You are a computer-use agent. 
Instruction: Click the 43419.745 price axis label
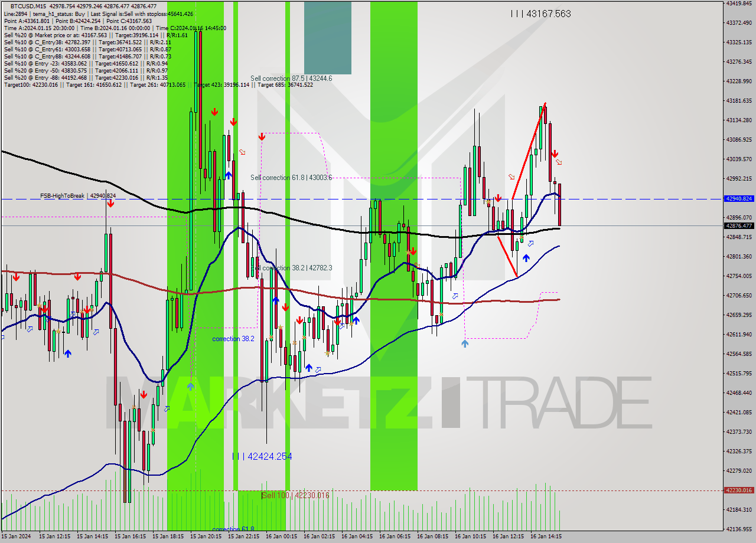(x=739, y=3)
